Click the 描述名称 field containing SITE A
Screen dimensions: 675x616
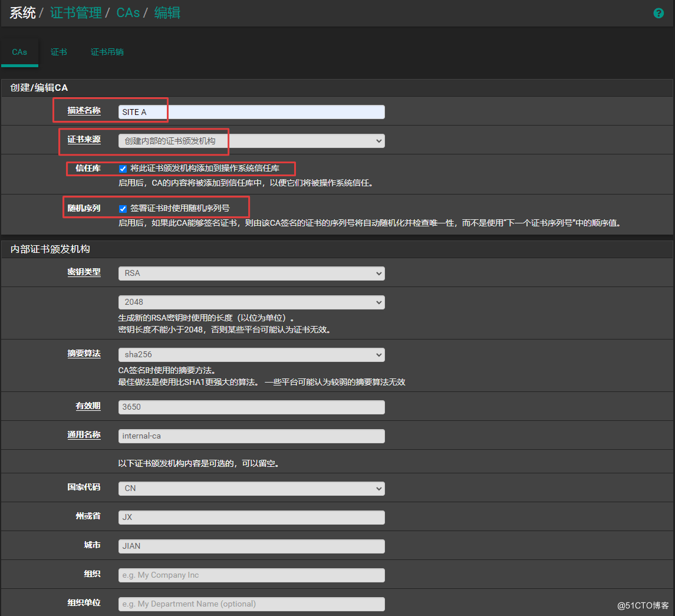click(251, 111)
